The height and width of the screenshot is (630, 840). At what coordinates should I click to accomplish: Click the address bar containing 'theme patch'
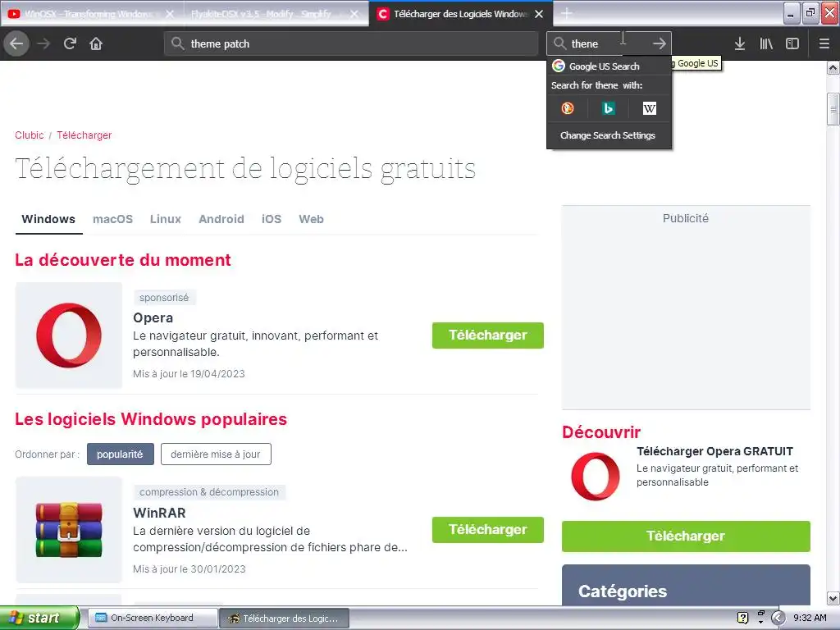[x=351, y=43]
